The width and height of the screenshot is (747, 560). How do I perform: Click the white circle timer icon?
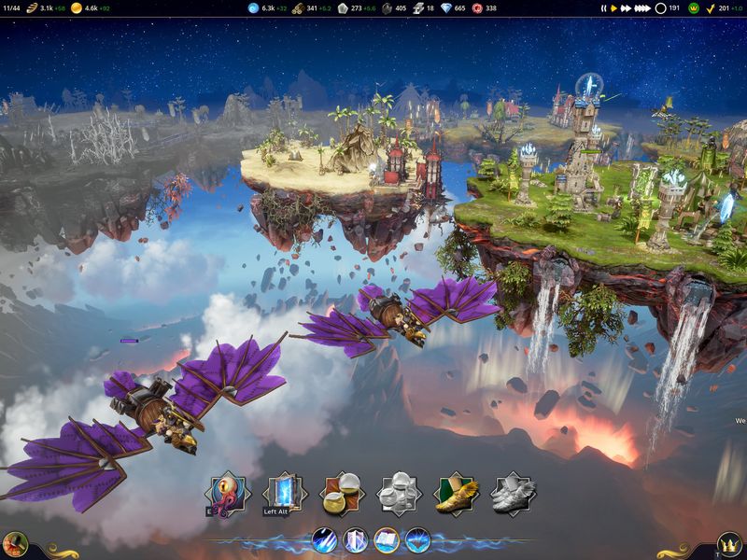[660, 8]
